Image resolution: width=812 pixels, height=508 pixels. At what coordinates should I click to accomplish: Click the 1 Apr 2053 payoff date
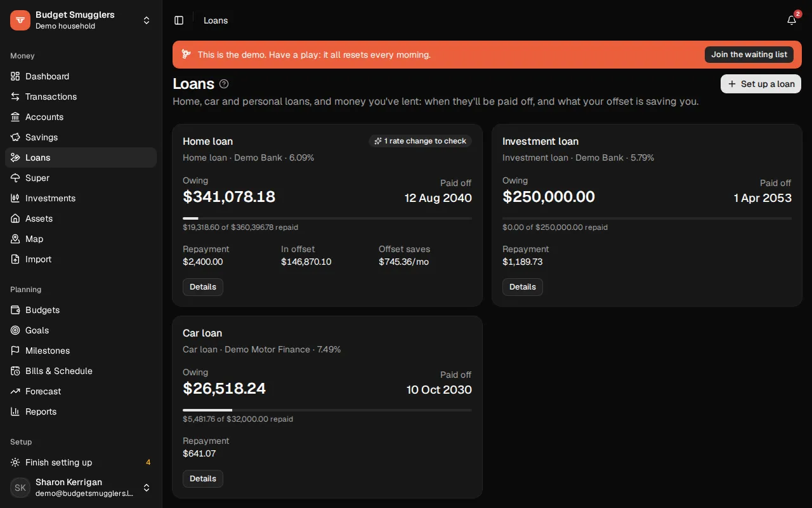(x=763, y=198)
